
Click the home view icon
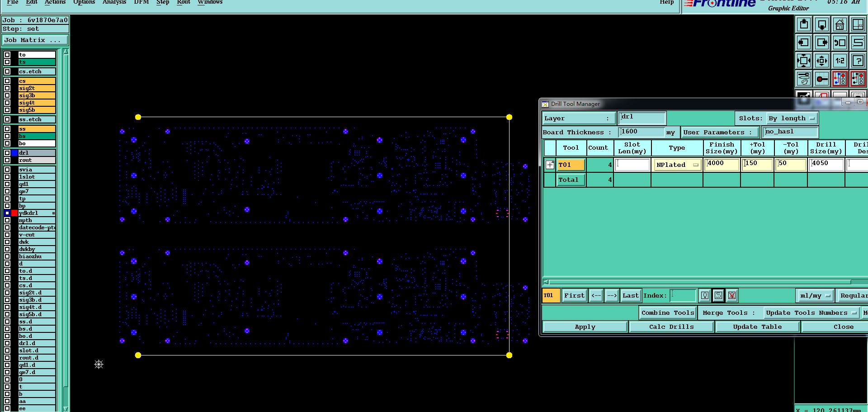pos(840,24)
